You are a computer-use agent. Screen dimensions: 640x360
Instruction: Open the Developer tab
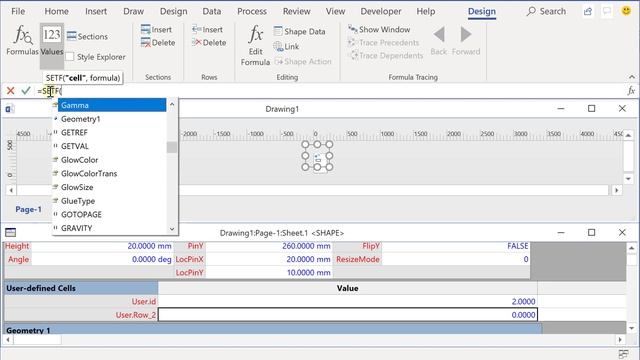click(381, 11)
